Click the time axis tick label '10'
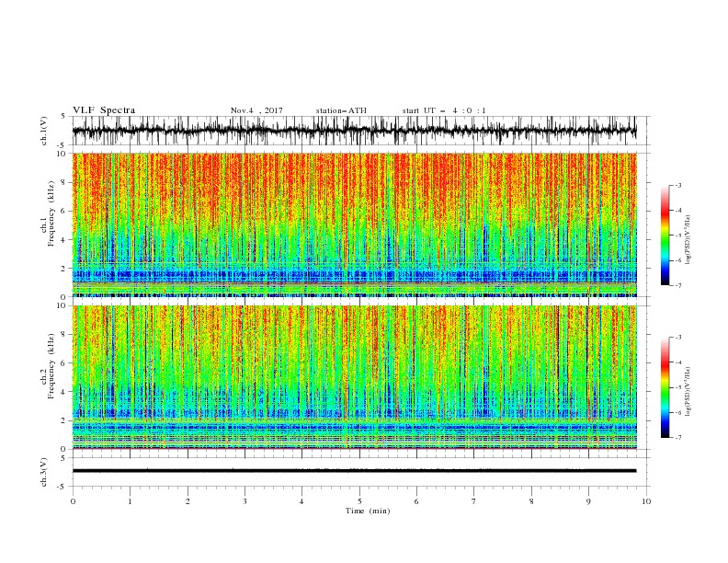The image size is (728, 563). pos(646,501)
